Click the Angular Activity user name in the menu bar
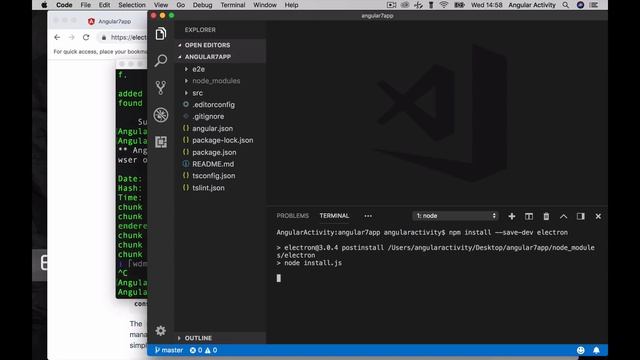Screen dimensions: 640x360 click(532, 5)
